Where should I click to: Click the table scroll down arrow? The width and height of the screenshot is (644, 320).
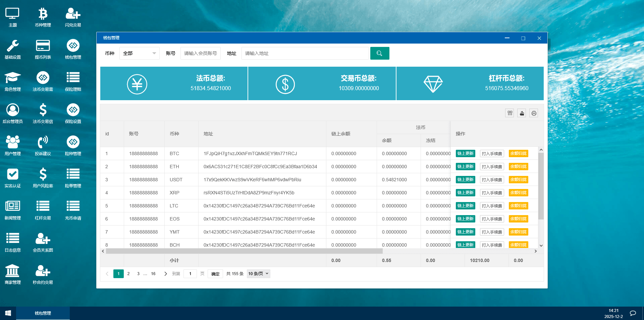541,246
